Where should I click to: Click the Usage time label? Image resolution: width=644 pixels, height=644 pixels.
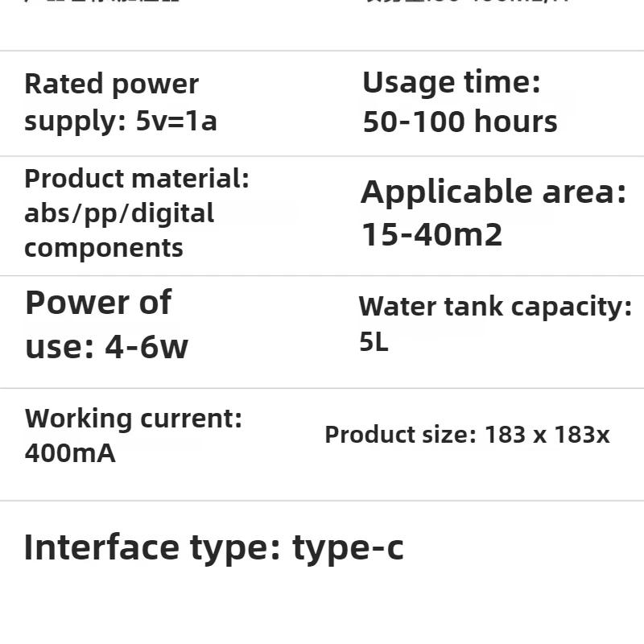click(451, 82)
